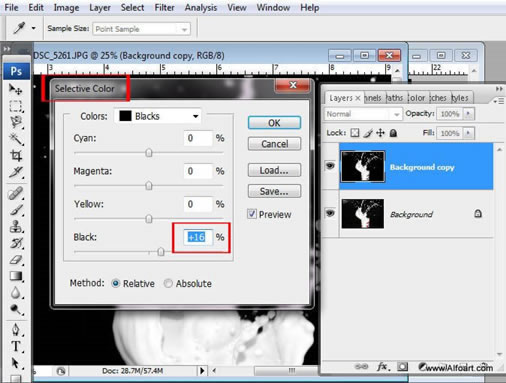Screen dimensions: 506x383
Task: Click OK in Selective Color dialog
Action: pos(274,123)
